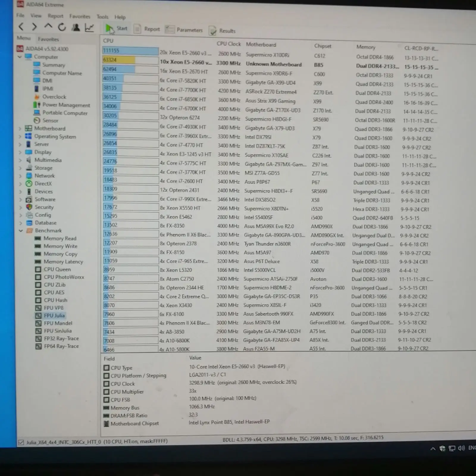Open the View menu
This screenshot has height=476, width=476.
pos(36,15)
